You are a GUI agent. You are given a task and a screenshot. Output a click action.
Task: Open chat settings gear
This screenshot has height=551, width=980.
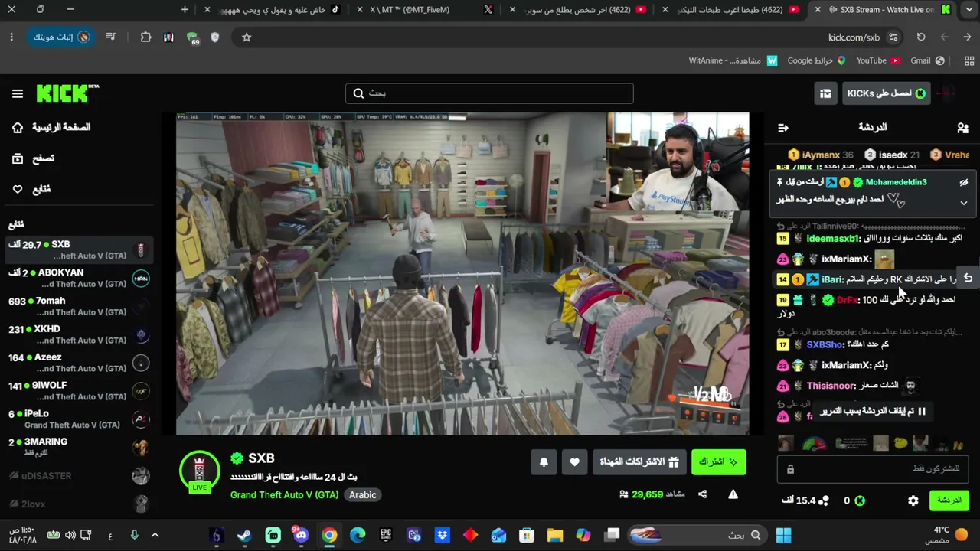click(913, 500)
